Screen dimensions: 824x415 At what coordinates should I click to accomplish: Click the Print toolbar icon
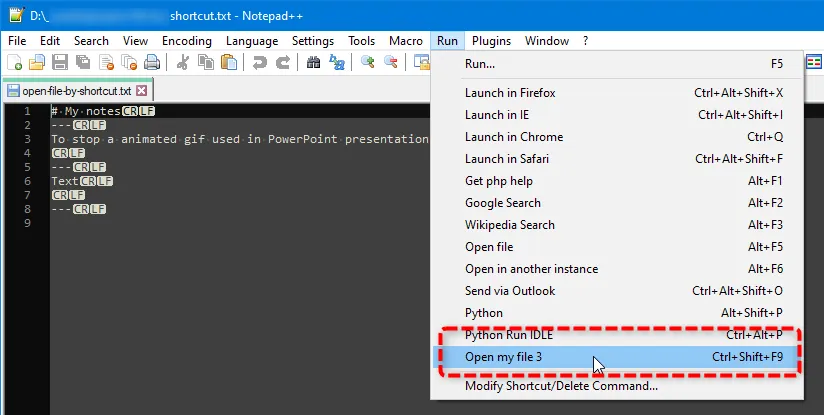point(152,63)
